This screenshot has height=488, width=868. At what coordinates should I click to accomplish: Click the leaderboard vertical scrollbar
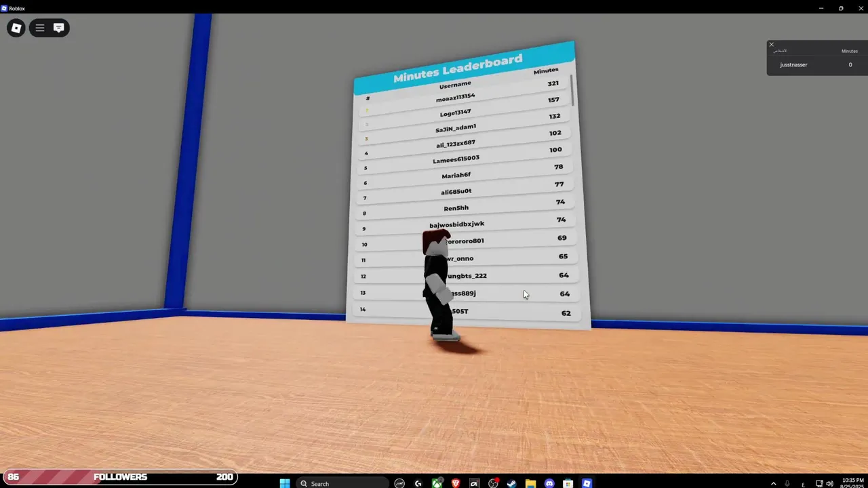tap(572, 90)
